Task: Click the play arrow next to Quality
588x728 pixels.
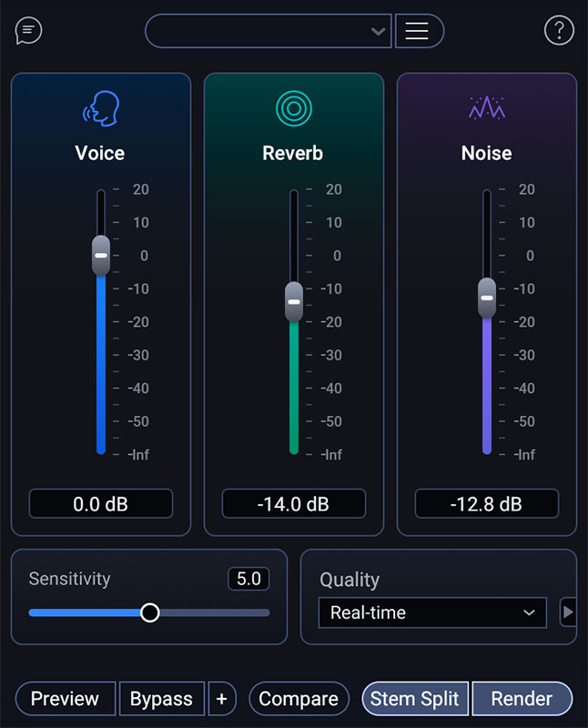Action: point(568,612)
